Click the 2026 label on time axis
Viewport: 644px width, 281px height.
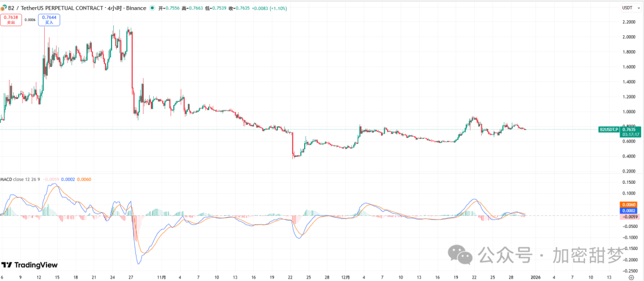[x=535, y=277]
